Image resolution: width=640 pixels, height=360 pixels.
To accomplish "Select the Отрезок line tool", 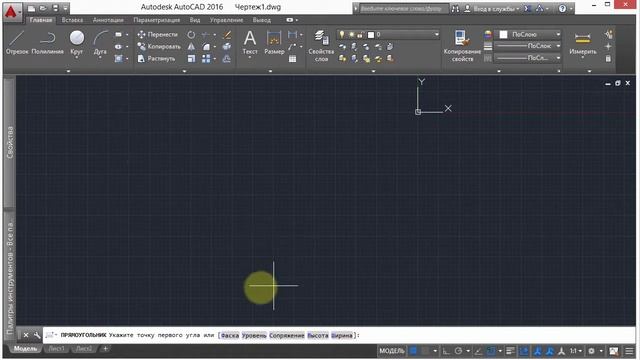I will coord(17,42).
